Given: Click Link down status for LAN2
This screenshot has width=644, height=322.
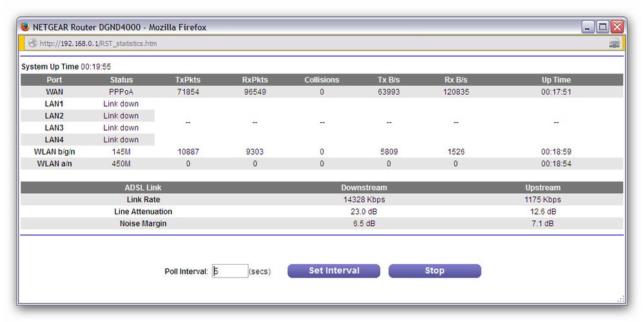Looking at the screenshot, I should pyautogui.click(x=121, y=116).
